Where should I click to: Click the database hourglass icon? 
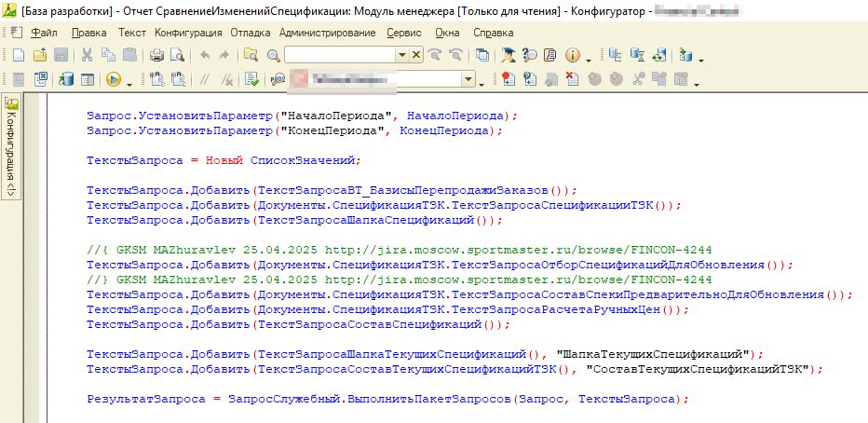(x=638, y=55)
